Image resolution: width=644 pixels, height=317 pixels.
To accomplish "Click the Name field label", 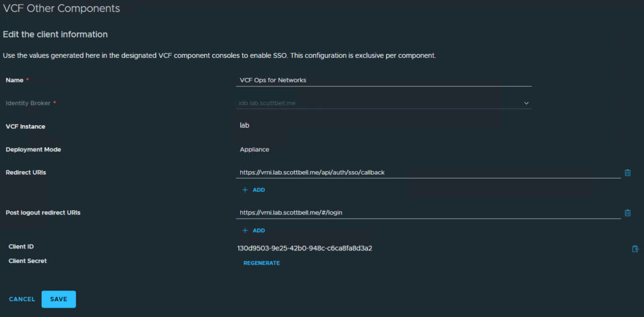I will (x=14, y=81).
